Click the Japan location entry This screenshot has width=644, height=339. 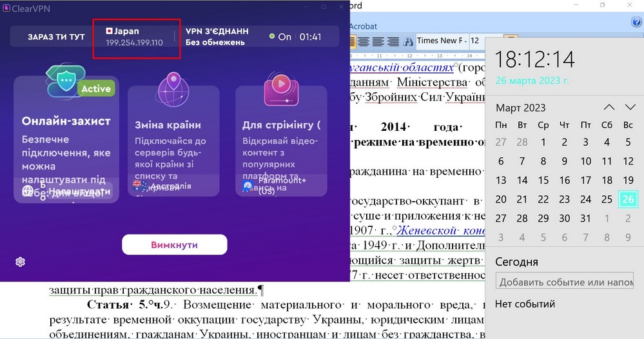122,31
